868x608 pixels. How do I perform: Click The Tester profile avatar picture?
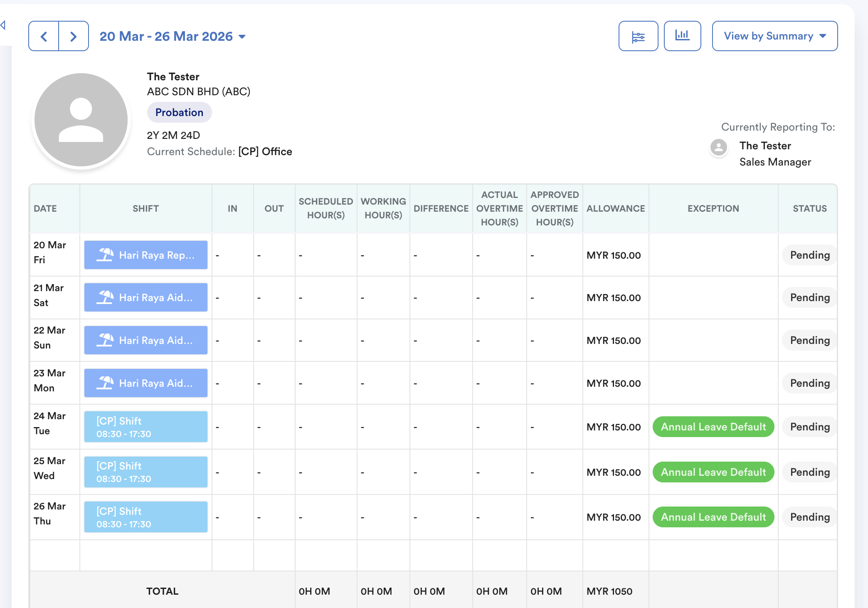81,120
